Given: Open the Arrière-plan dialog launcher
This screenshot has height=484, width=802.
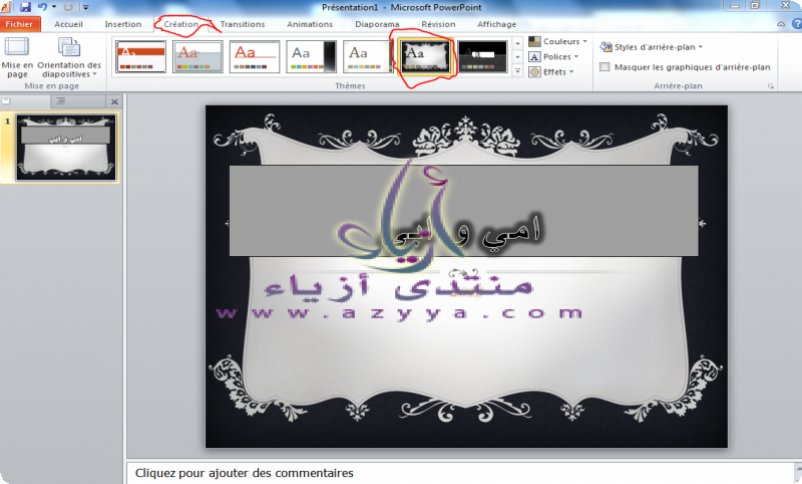Looking at the screenshot, I should pos(771,88).
